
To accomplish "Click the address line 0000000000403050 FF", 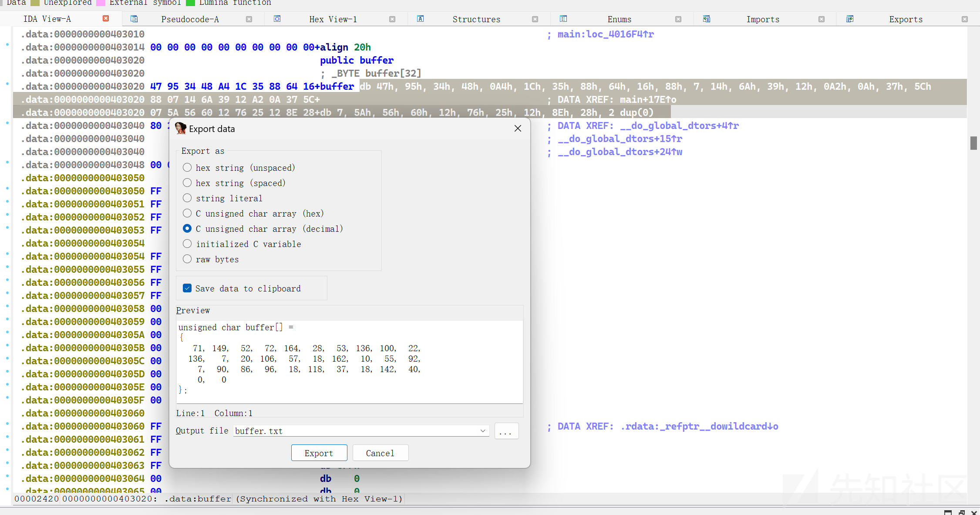I will 91,191.
